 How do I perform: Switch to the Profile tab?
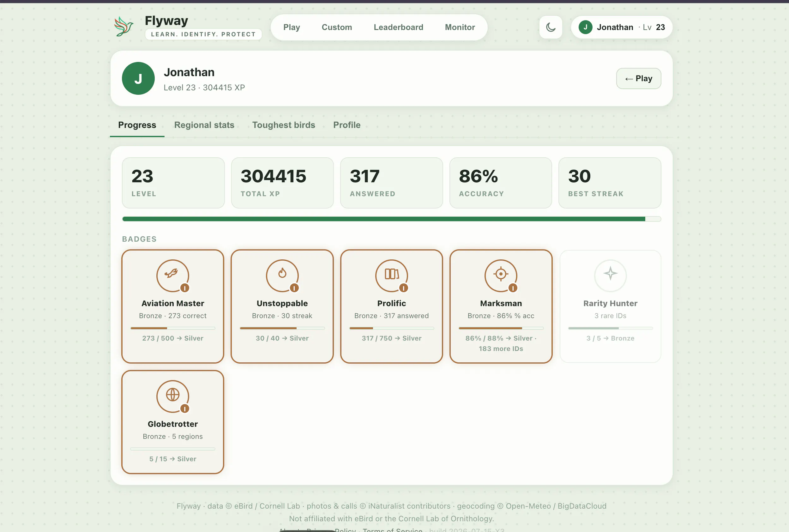tap(347, 125)
